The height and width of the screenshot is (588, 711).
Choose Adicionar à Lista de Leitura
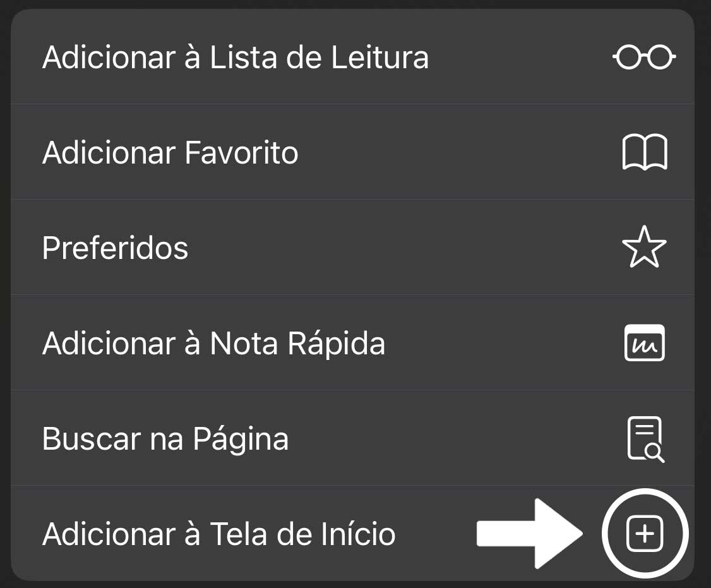[x=236, y=57]
